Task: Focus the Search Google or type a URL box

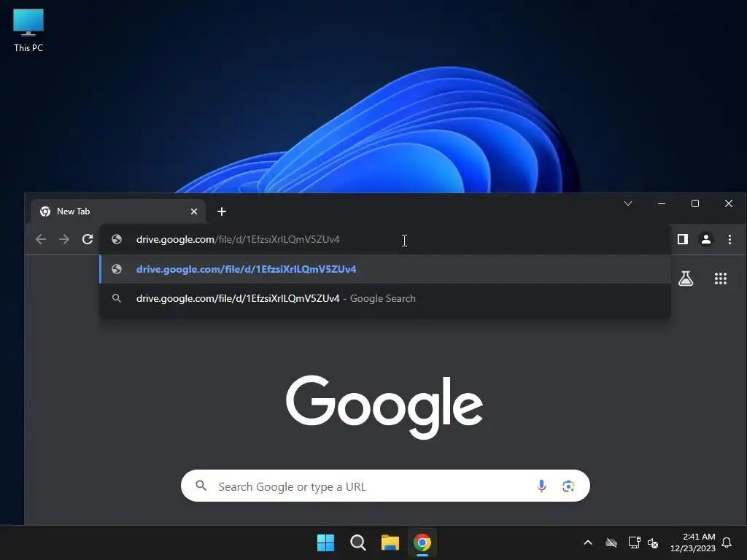Action: point(385,486)
